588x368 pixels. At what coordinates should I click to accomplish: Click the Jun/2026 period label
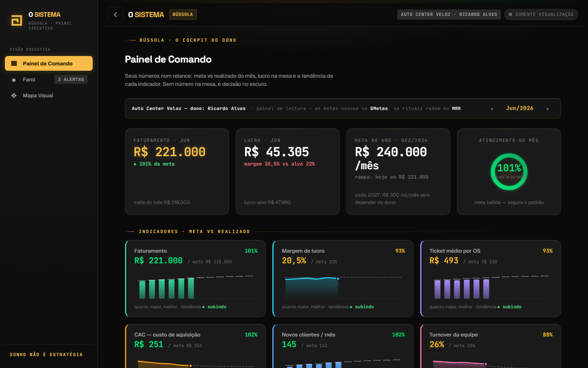click(519, 108)
